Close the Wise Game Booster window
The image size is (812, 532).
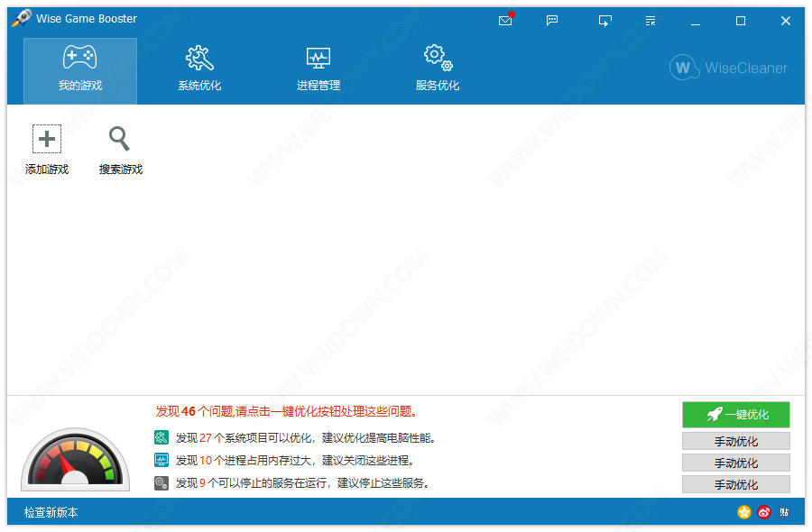786,21
